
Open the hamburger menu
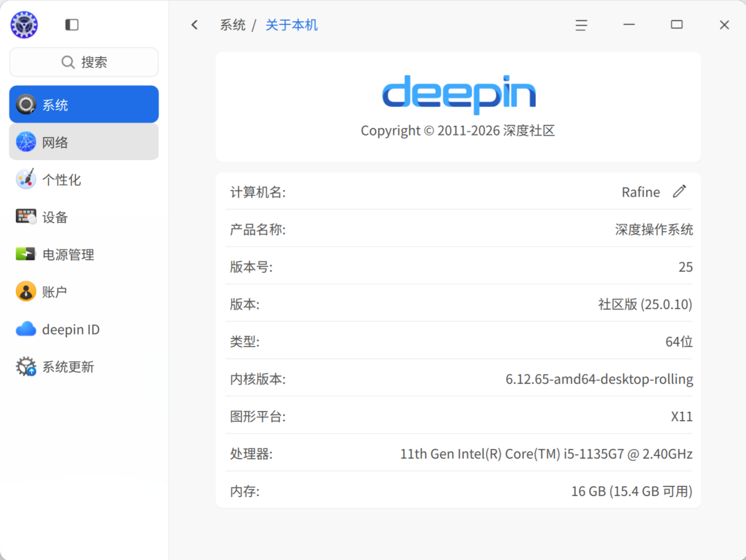tap(581, 25)
